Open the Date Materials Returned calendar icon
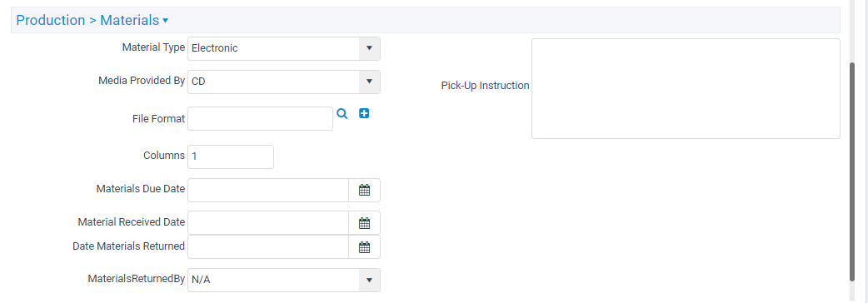Screen dimensions: 868x303 tap(364, 247)
